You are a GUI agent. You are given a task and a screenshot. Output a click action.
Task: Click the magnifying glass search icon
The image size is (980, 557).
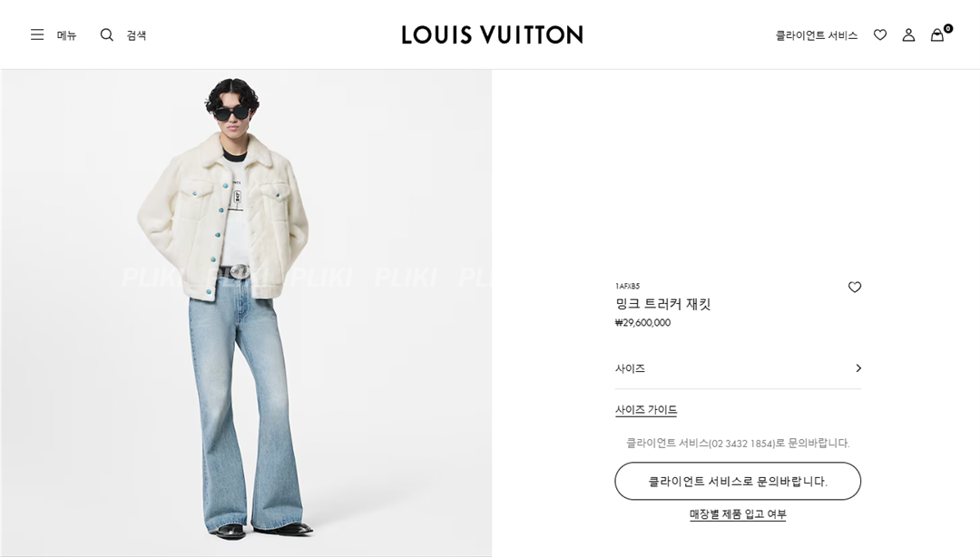click(x=107, y=34)
